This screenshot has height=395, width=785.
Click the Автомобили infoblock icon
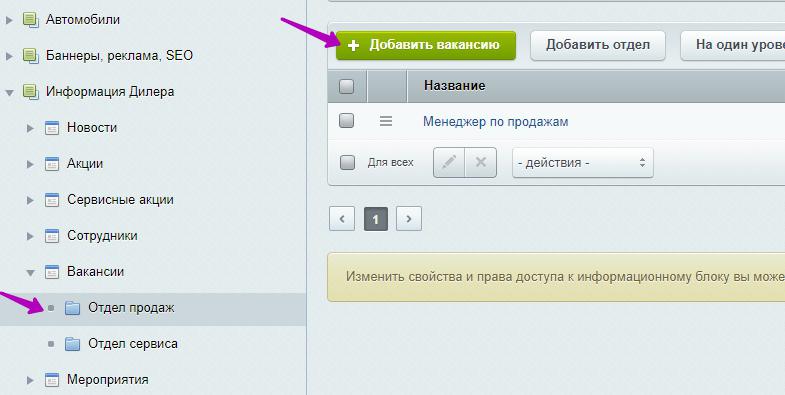(31, 20)
